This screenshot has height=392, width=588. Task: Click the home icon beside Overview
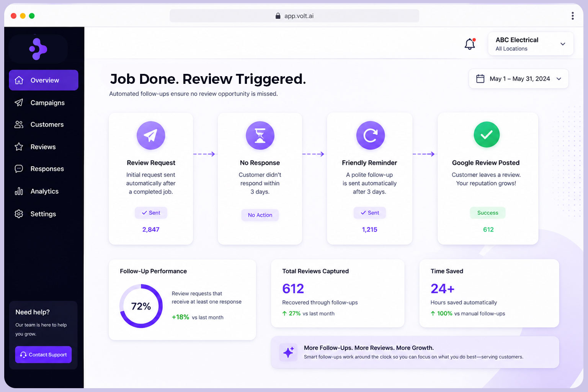(19, 80)
